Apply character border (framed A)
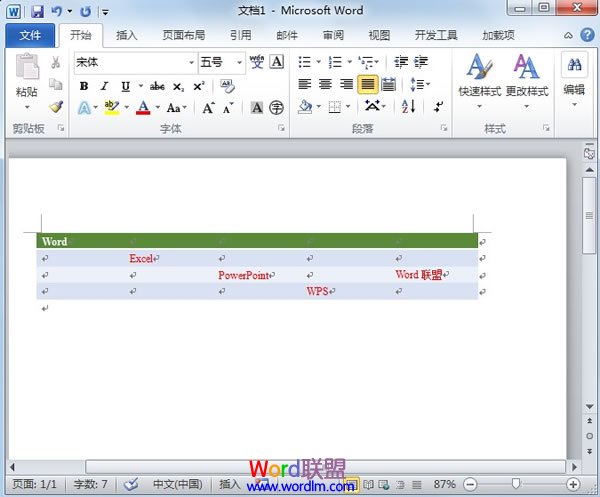 pyautogui.click(x=277, y=62)
